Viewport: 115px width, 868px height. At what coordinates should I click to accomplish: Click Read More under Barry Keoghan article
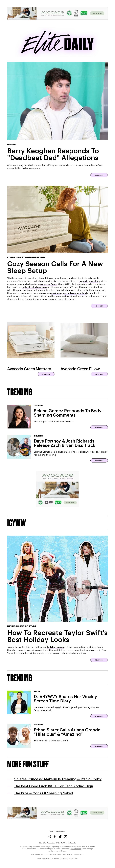tap(99, 175)
